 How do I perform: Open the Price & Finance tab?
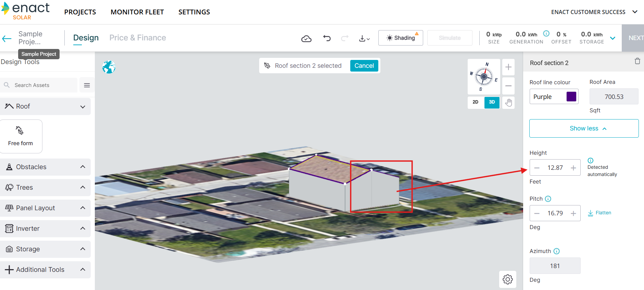point(138,38)
